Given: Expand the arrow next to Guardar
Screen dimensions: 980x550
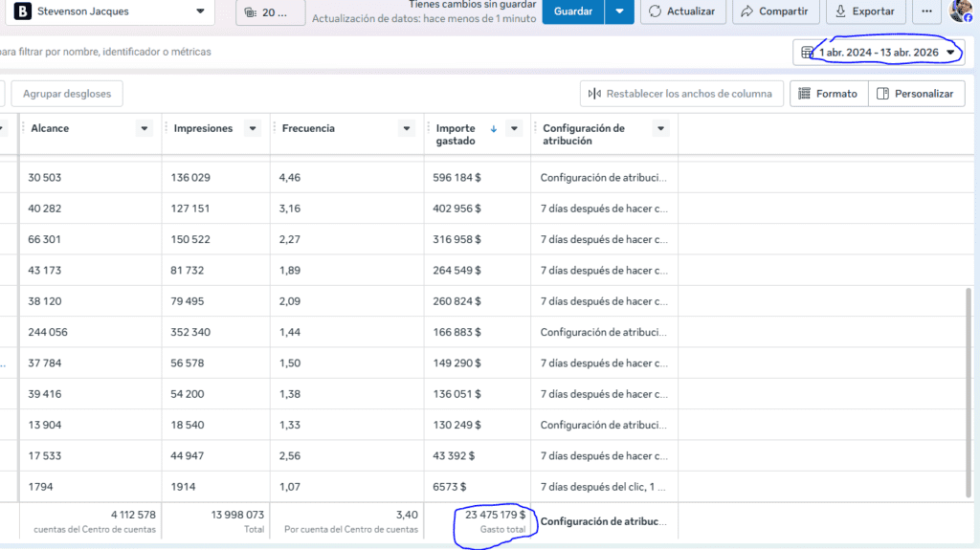Looking at the screenshot, I should point(619,11).
